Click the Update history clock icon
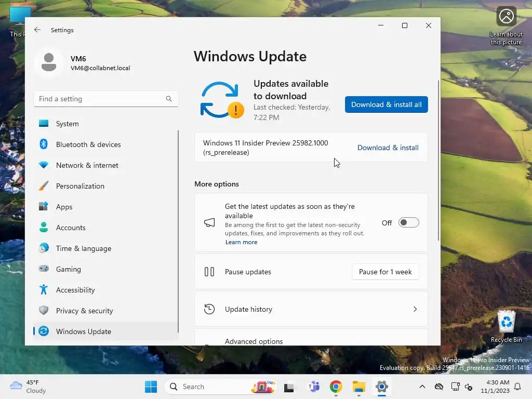Screen dimensions: 532x399 [209, 309]
